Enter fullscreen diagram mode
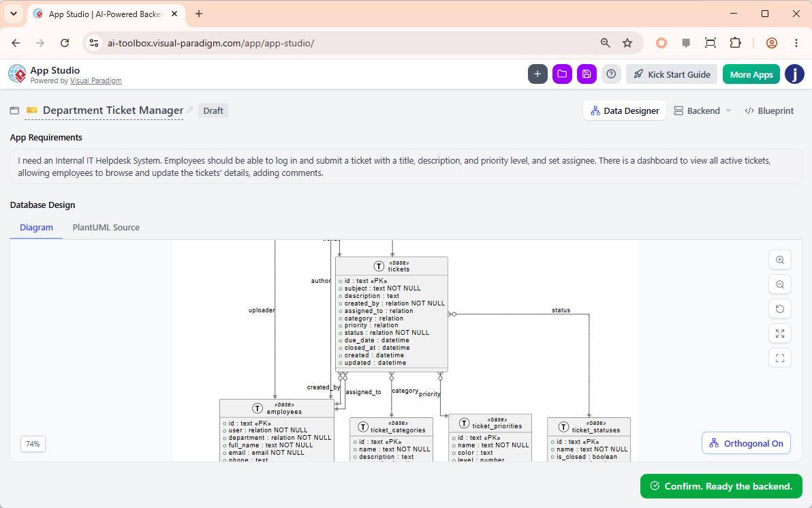812x508 pixels. click(780, 358)
